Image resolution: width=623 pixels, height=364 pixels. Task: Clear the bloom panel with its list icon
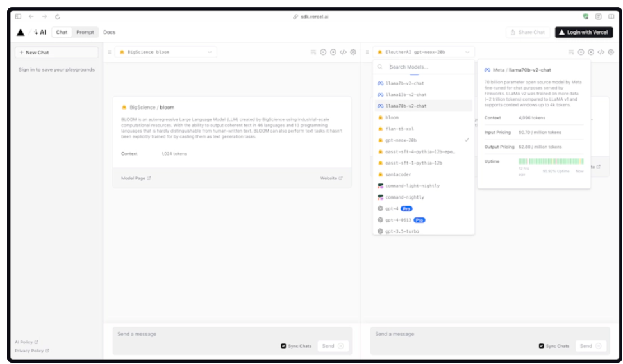[x=313, y=52]
